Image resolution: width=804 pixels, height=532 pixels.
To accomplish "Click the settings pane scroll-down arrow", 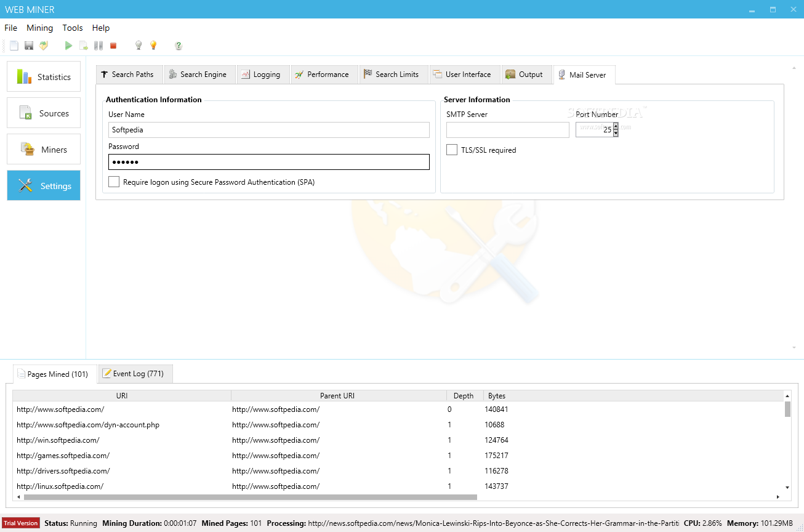I will tap(794, 348).
